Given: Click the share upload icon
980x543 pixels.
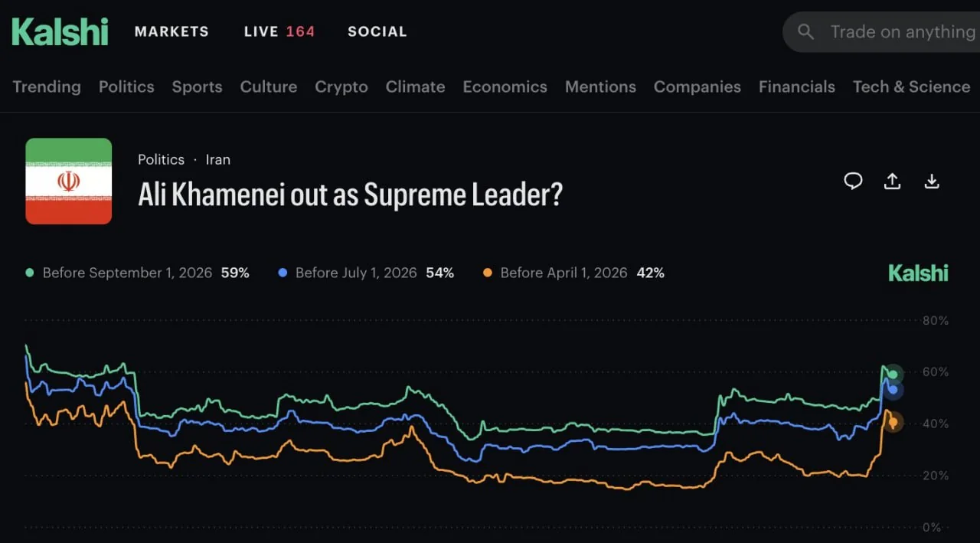Looking at the screenshot, I should pyautogui.click(x=892, y=181).
